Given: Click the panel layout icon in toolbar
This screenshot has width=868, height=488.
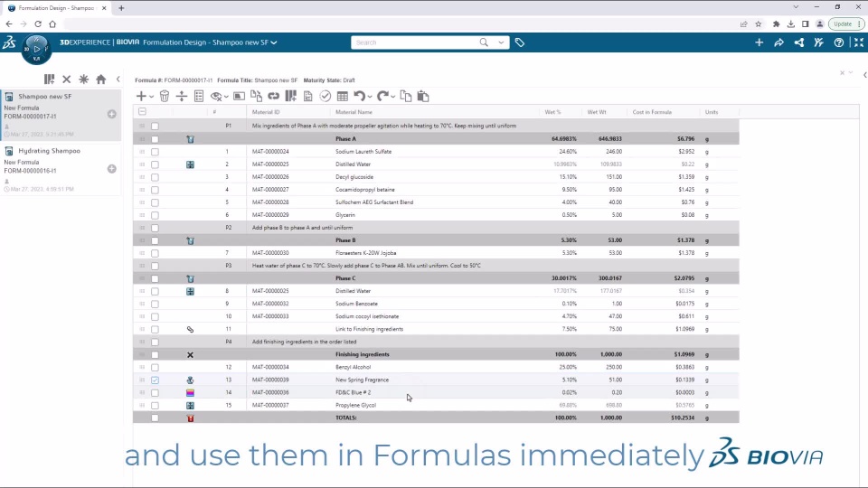Looking at the screenshot, I should 239,97.
